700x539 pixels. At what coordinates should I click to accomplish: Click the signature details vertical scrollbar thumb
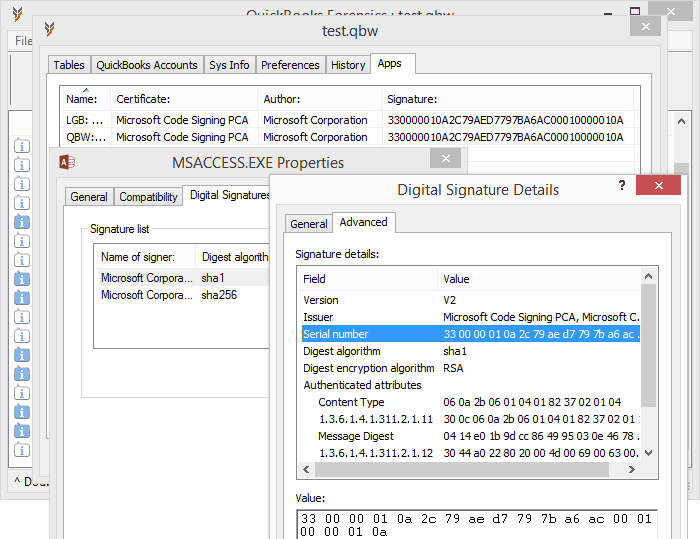coord(649,346)
